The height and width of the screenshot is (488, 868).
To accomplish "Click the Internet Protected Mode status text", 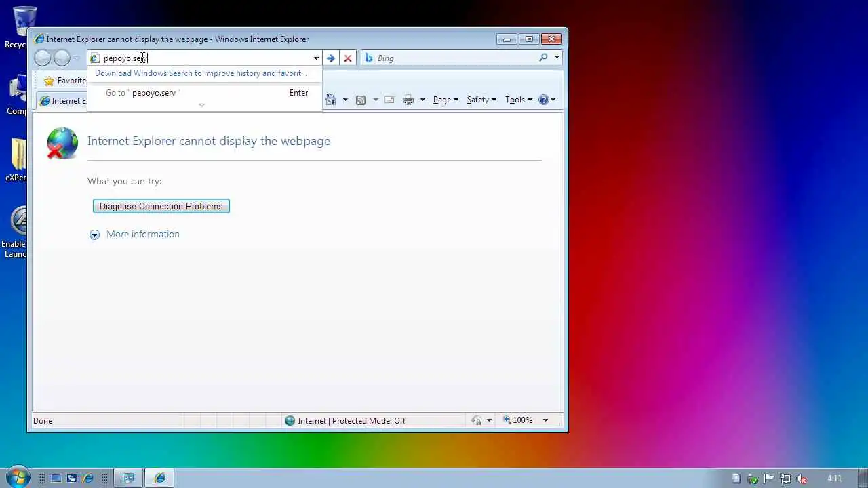I will point(351,420).
